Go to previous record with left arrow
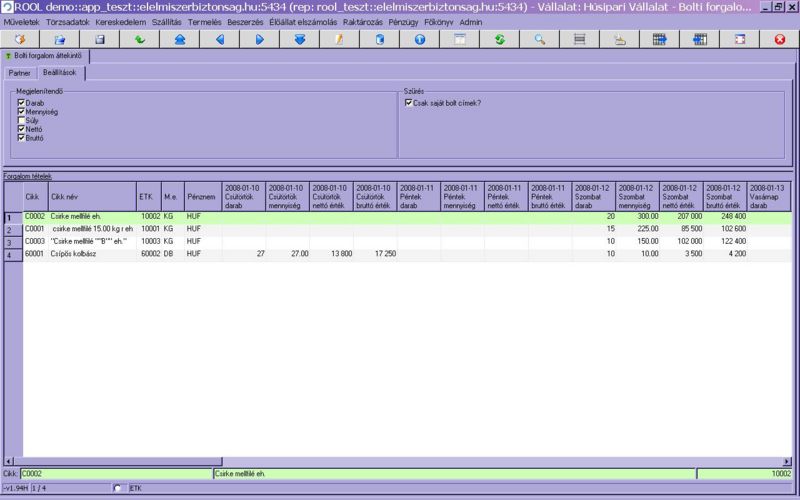 [x=219, y=39]
